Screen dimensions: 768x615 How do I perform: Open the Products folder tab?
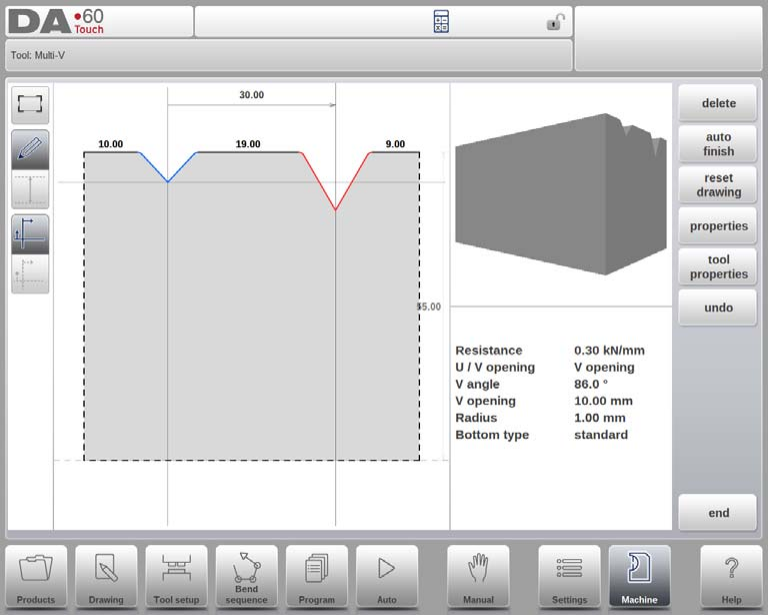(36, 577)
